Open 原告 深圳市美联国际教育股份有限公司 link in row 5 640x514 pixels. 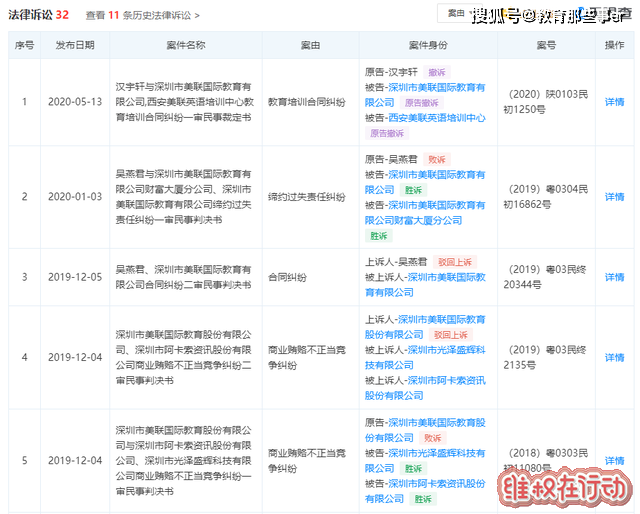tap(425, 430)
